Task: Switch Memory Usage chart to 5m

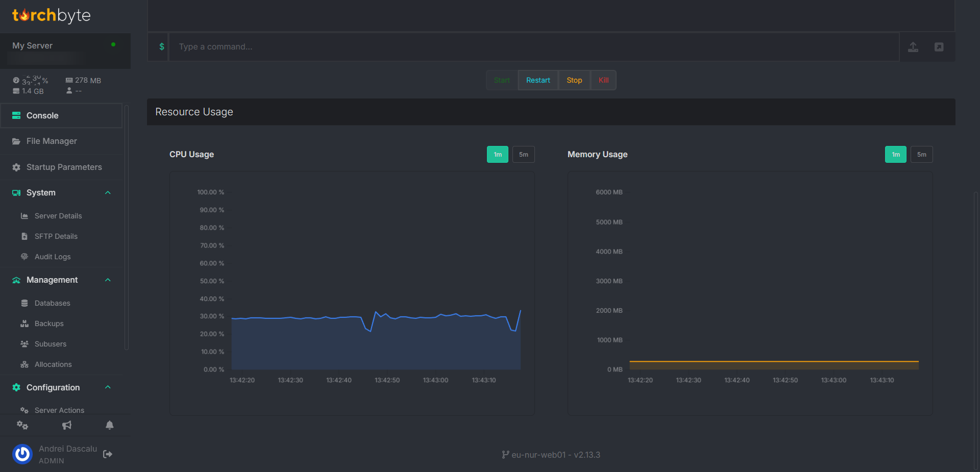Action: click(921, 155)
